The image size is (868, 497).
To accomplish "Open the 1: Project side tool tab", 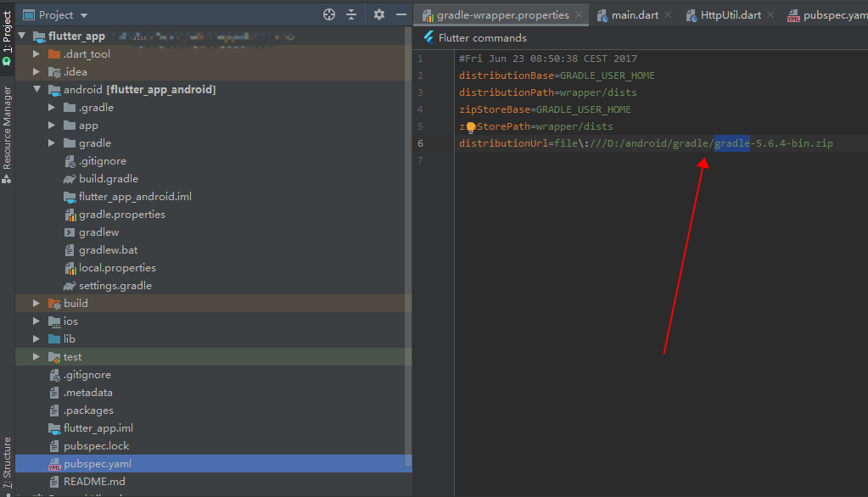I will click(x=7, y=37).
